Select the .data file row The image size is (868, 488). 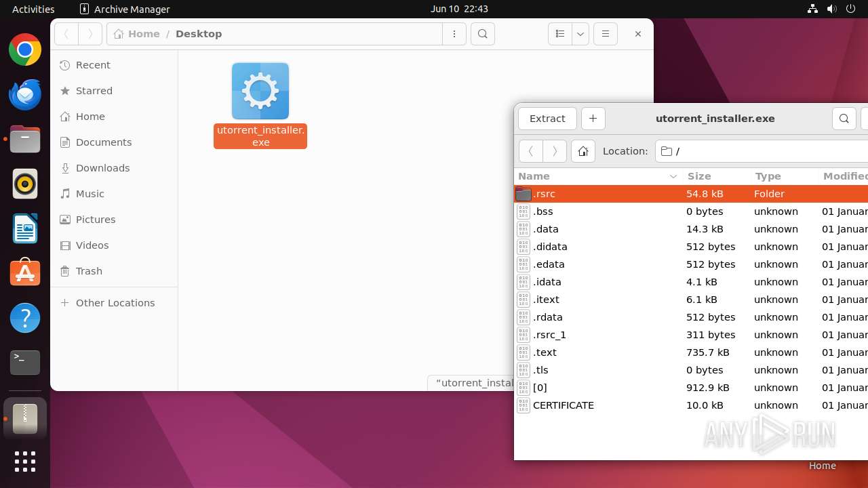coord(691,229)
